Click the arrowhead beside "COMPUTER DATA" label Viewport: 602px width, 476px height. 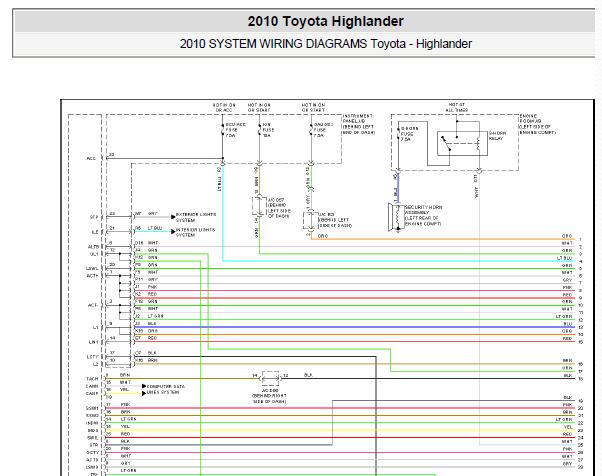(144, 386)
